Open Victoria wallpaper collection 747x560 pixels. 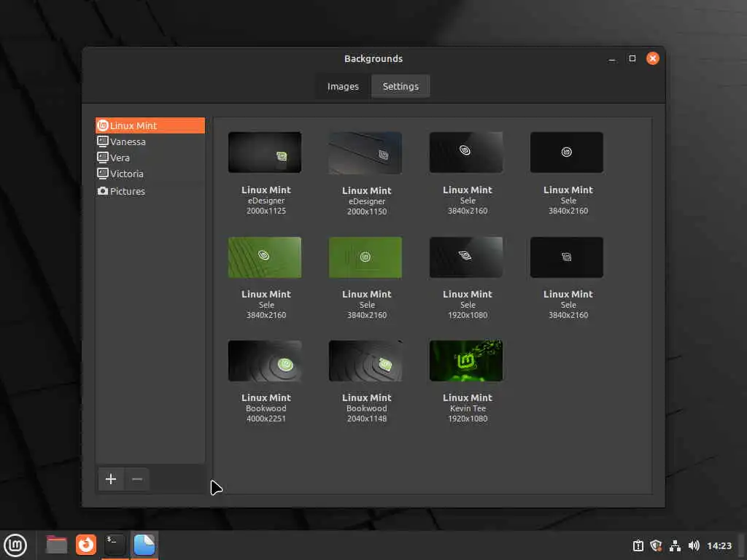(150, 174)
